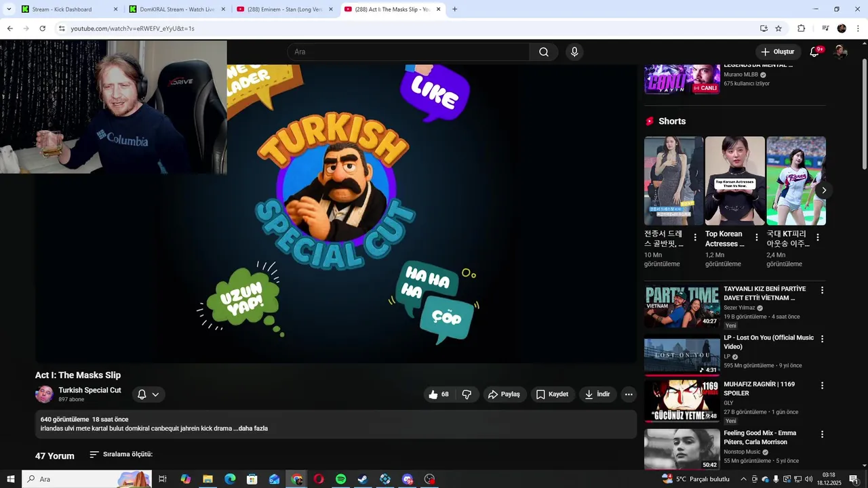Image resolution: width=868 pixels, height=488 pixels.
Task: Open the YouTube account avatar menu
Action: point(840,52)
